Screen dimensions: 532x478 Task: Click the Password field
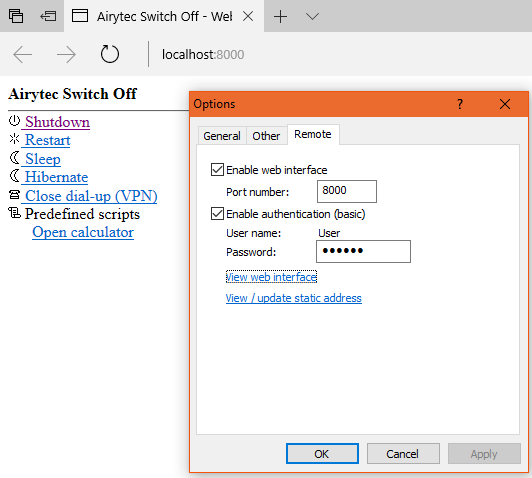pyautogui.click(x=363, y=251)
